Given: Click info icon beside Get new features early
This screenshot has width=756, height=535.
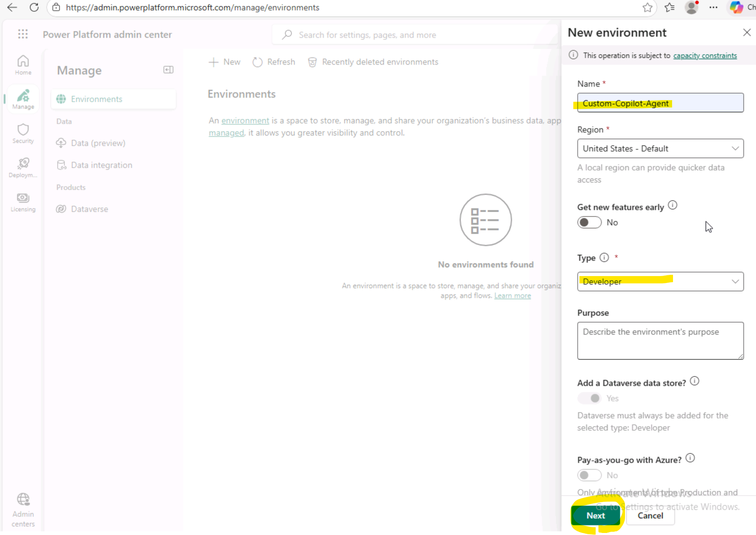Looking at the screenshot, I should (673, 205).
